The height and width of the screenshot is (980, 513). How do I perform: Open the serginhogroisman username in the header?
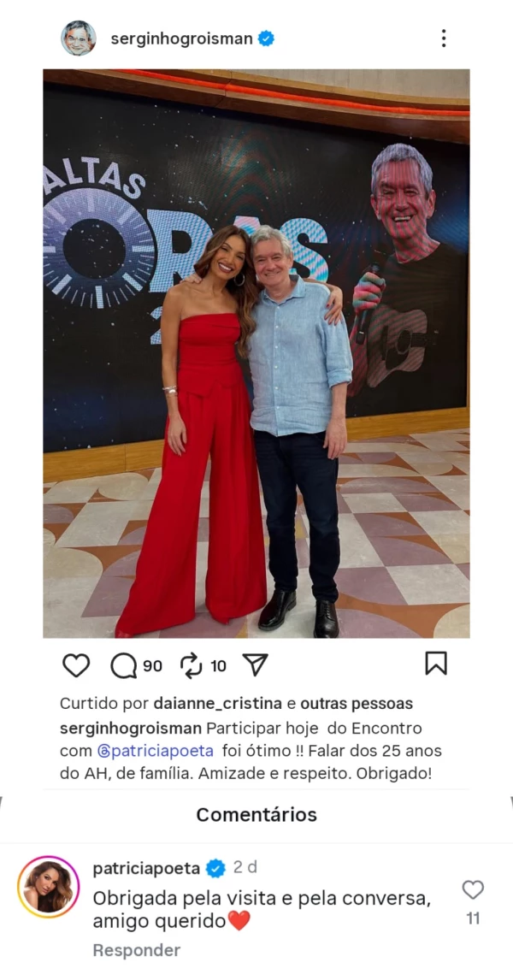[182, 38]
